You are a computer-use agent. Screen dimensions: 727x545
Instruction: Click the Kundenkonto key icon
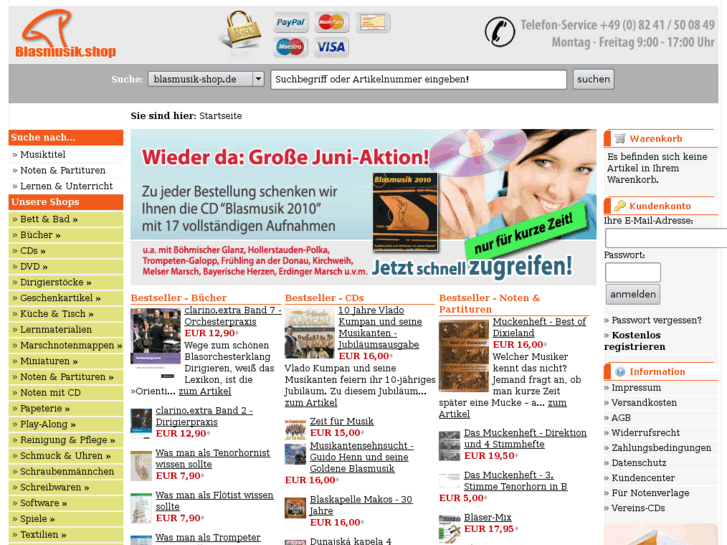click(x=619, y=205)
